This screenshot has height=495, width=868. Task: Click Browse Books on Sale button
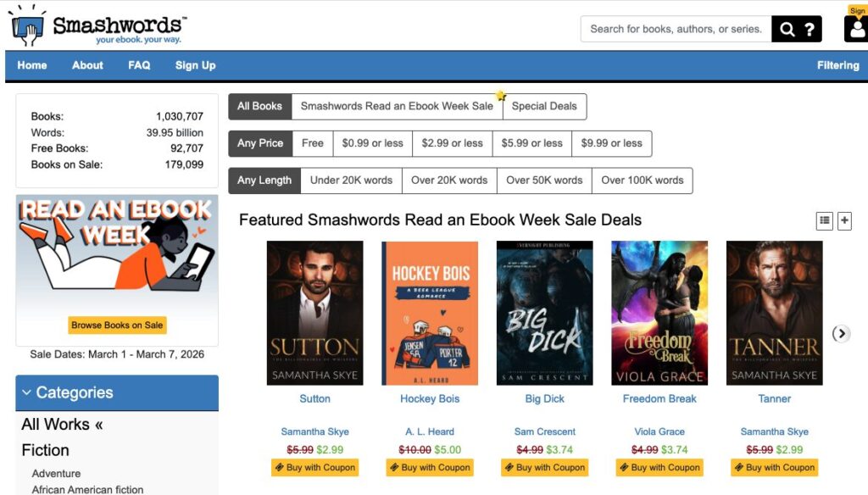tap(117, 325)
